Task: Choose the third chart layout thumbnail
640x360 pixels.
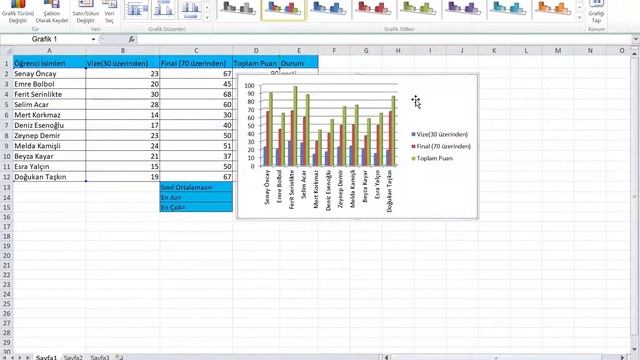Action: click(190, 10)
